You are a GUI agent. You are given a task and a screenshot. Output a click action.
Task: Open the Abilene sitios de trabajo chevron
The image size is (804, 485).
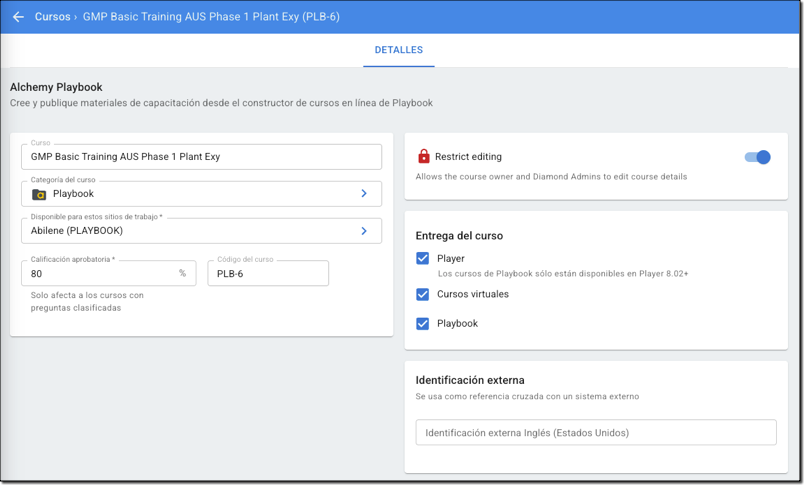pyautogui.click(x=363, y=231)
